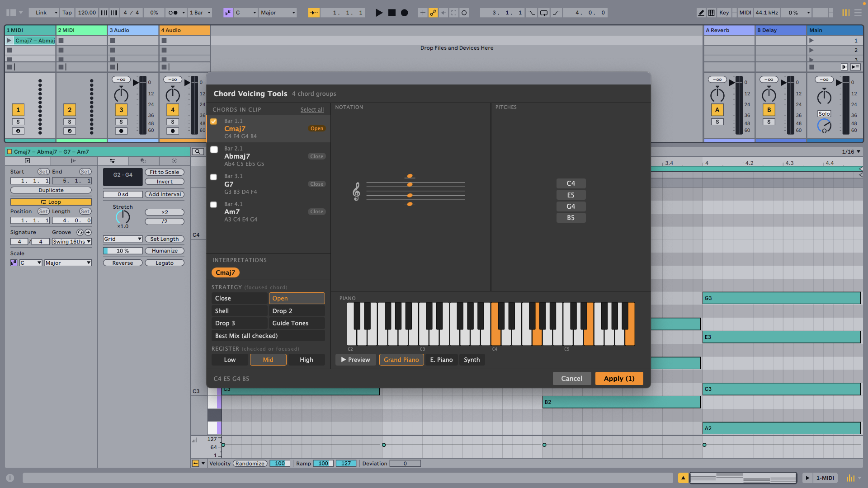Enable Draw Mode pencil icon
868x488 pixels.
click(x=701, y=13)
